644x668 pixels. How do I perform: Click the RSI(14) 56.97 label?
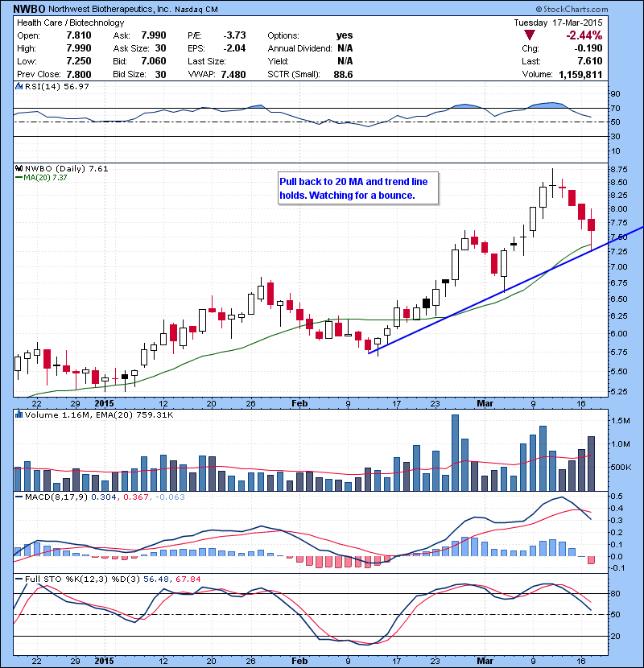(56, 86)
